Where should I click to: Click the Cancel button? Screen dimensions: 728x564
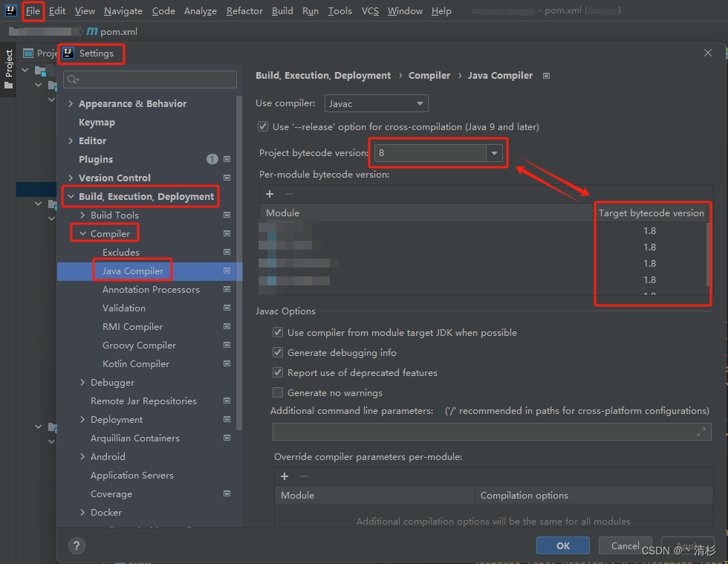tap(625, 545)
